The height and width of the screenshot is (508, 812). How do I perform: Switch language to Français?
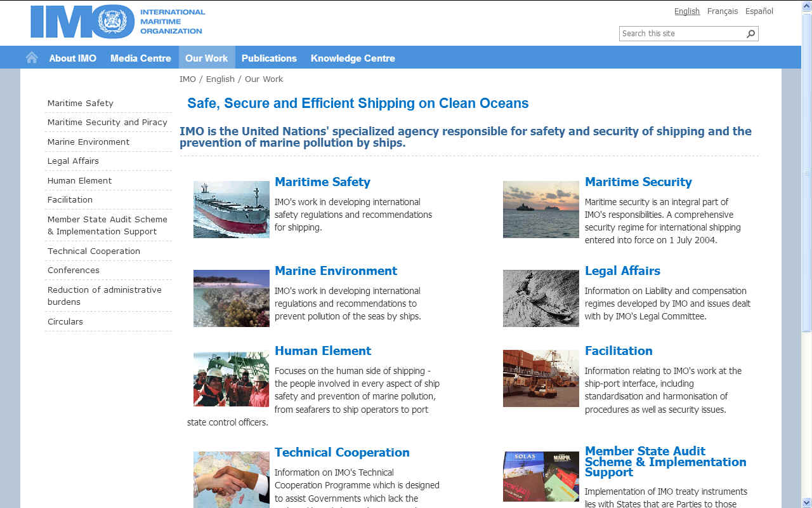pos(723,11)
